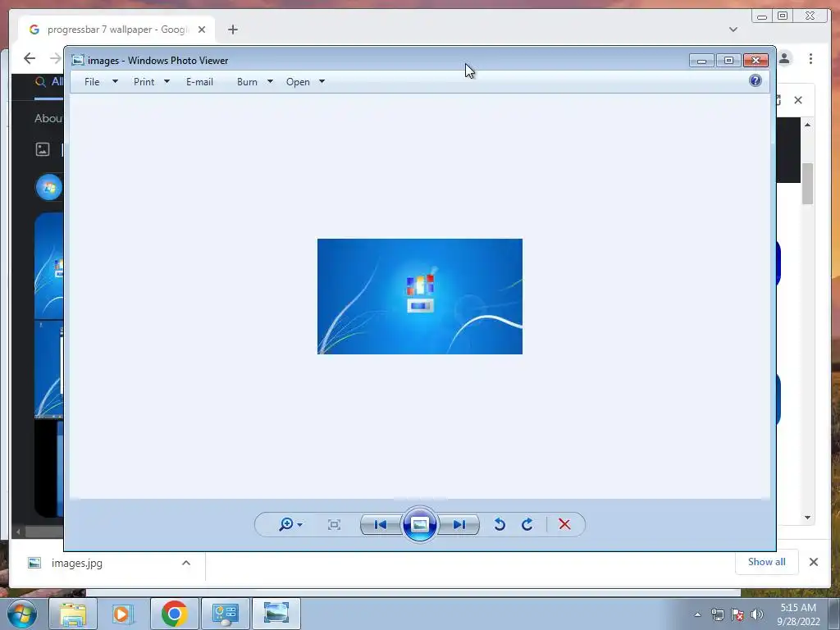Close the Google image preview panel
The width and height of the screenshot is (840, 630).
click(x=798, y=100)
